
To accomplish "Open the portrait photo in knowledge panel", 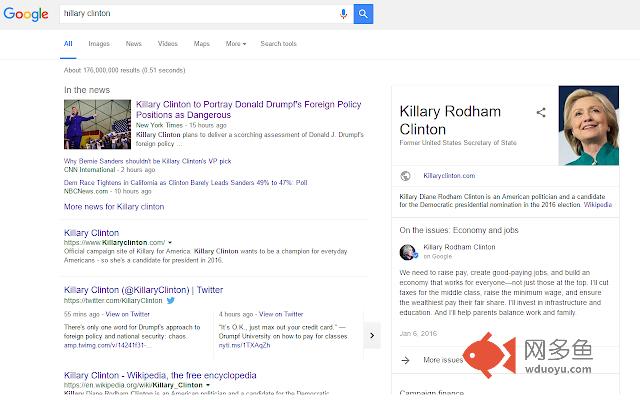I will (x=589, y=126).
